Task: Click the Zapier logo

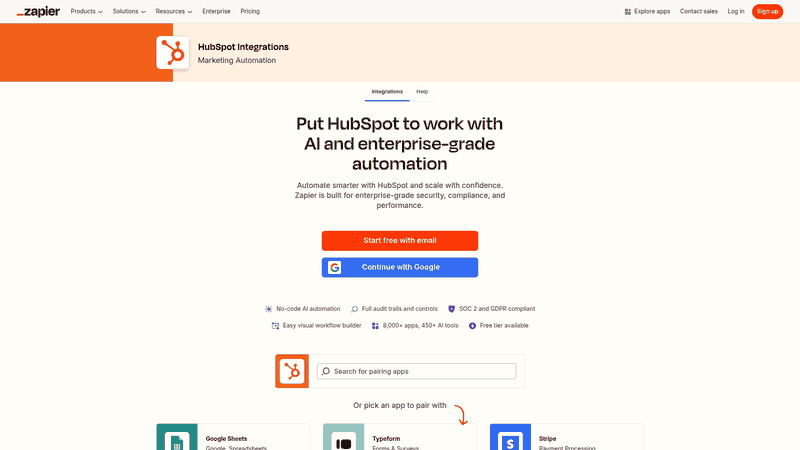Action: pyautogui.click(x=38, y=11)
